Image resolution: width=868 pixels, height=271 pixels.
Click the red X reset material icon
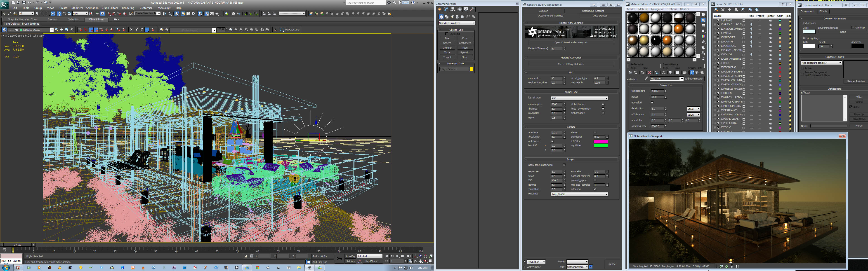click(x=649, y=73)
